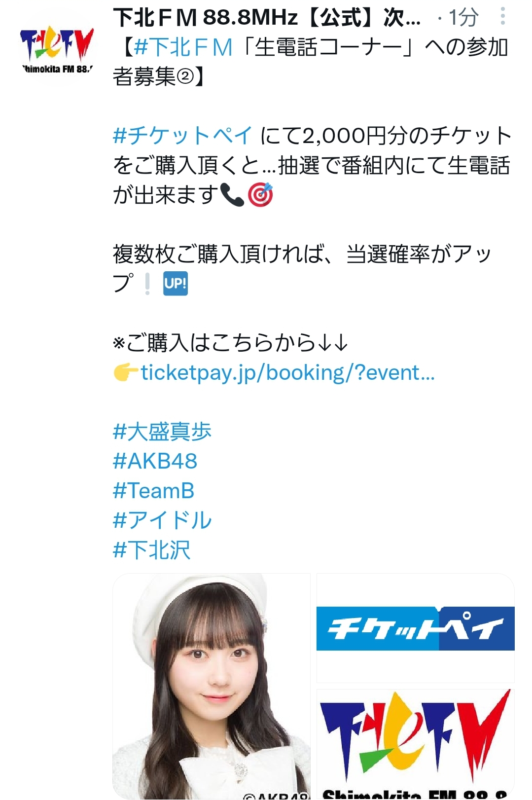
Task: Open the #下北沢 hashtag
Action: (151, 550)
